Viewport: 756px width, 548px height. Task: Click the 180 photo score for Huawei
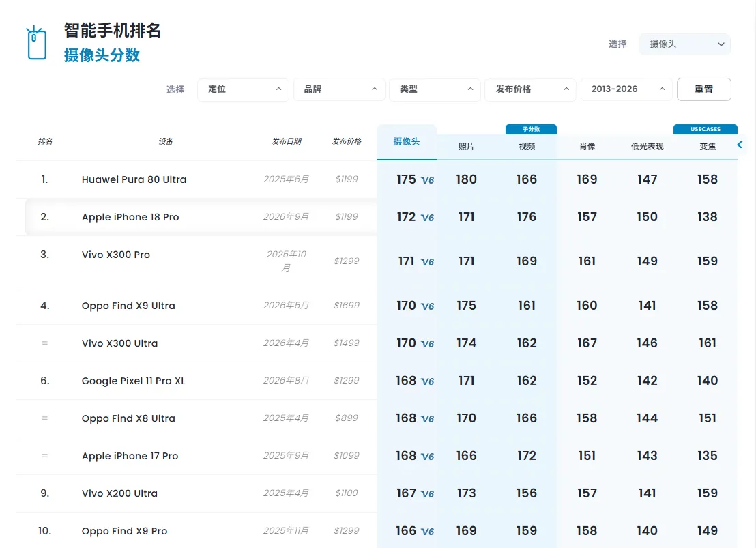click(466, 179)
